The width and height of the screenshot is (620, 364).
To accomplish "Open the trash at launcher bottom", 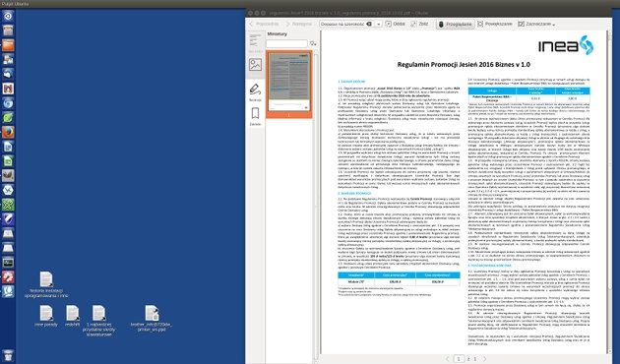I will coord(8,355).
